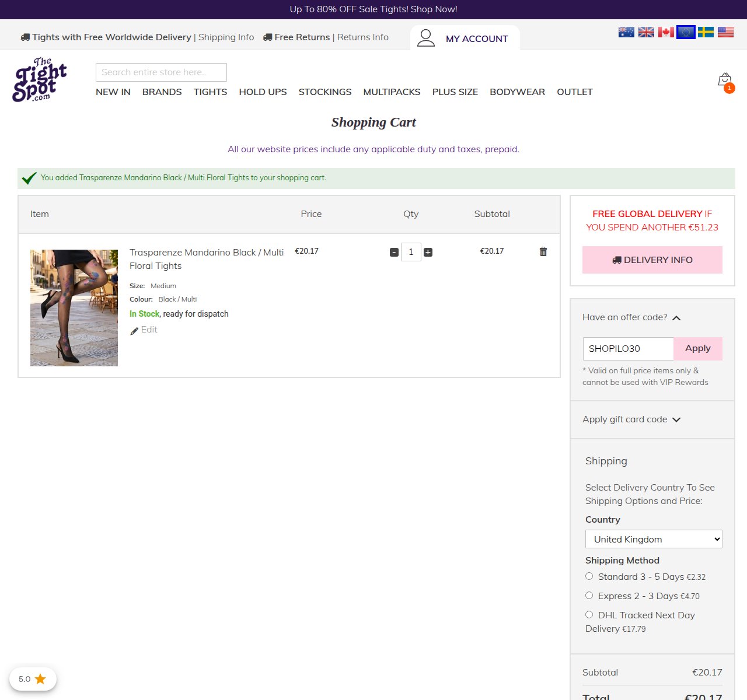Click the MY ACCOUNT link
The height and width of the screenshot is (700, 747).
[477, 38]
